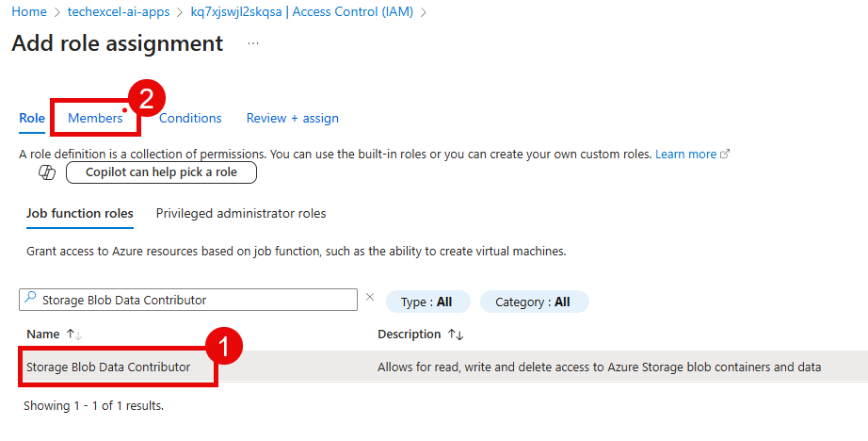Open the ellipsis menu next to Add role assignment
Screen dimensions: 868x441
[253, 43]
